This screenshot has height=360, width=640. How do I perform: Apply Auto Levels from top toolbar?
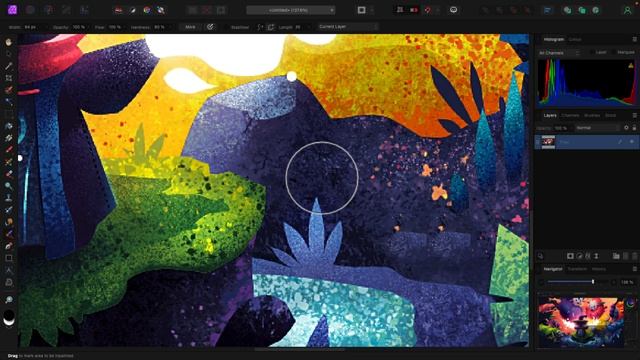118,10
